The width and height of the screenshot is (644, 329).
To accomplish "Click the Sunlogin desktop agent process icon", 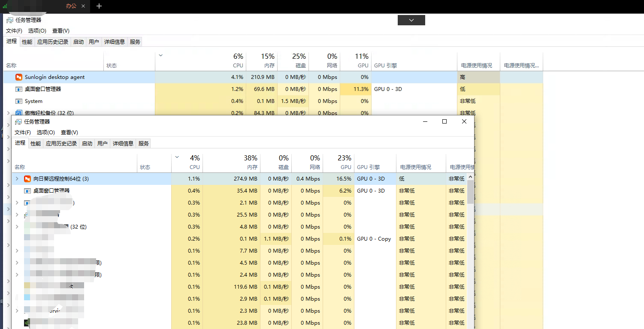I will [x=18, y=77].
